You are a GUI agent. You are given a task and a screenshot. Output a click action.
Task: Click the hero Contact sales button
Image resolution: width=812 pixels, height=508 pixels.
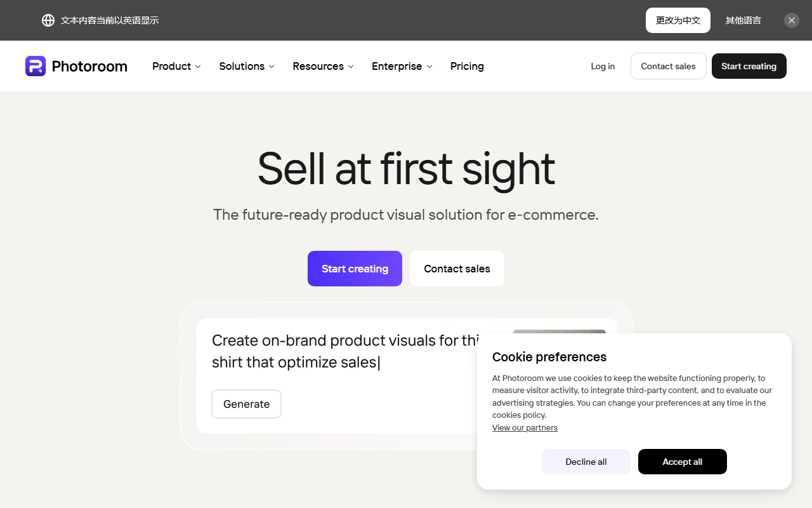[457, 269]
